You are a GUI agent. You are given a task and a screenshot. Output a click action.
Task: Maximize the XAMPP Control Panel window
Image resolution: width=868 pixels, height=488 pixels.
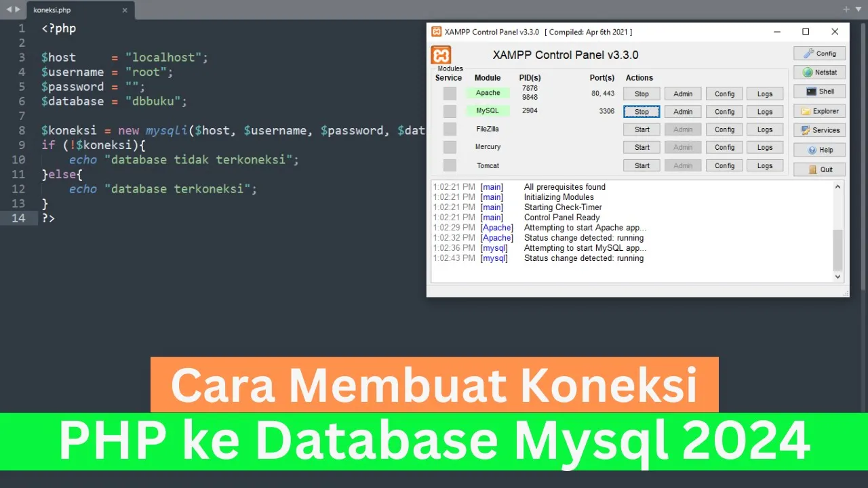point(806,32)
